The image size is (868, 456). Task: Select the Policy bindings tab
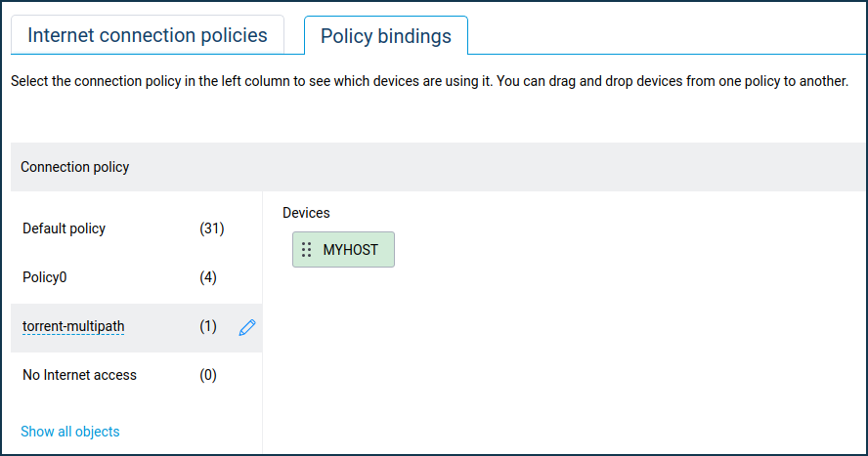(x=386, y=36)
